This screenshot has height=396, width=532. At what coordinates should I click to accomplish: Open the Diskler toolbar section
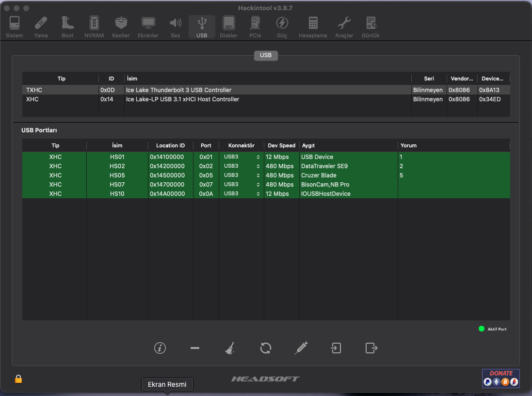coord(228,27)
